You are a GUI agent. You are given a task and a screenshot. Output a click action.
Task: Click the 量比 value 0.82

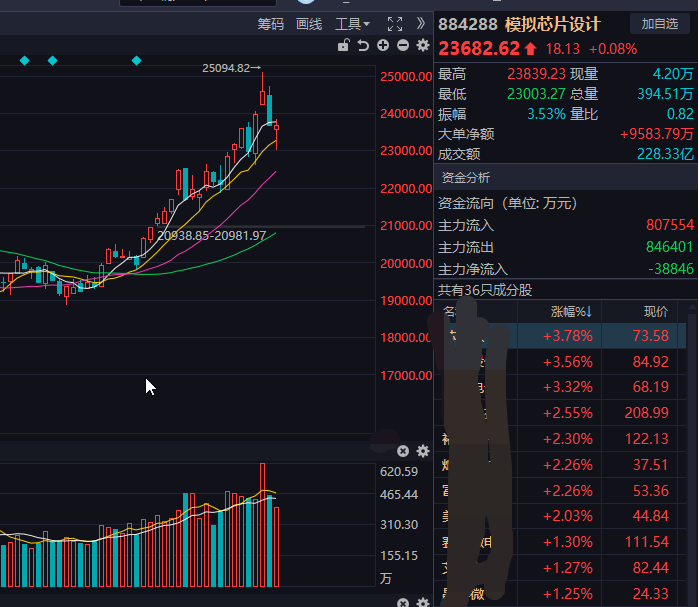[680, 114]
